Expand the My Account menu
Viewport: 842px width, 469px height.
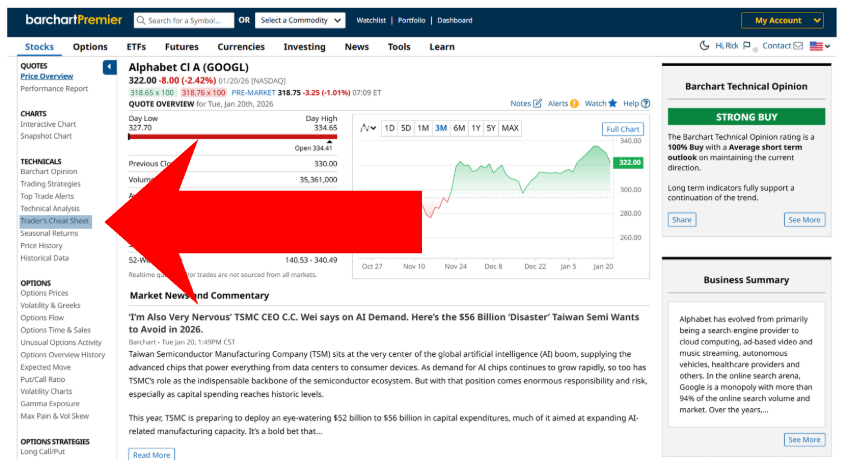782,20
